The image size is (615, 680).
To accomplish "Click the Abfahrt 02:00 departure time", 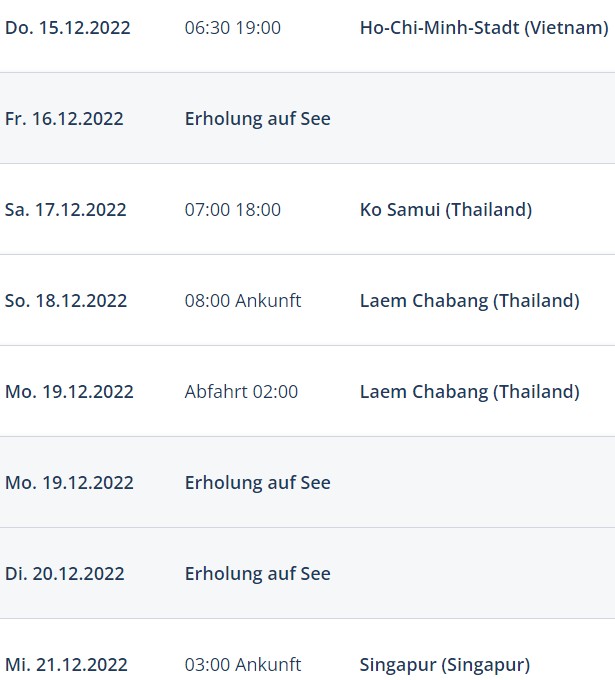I will (241, 392).
